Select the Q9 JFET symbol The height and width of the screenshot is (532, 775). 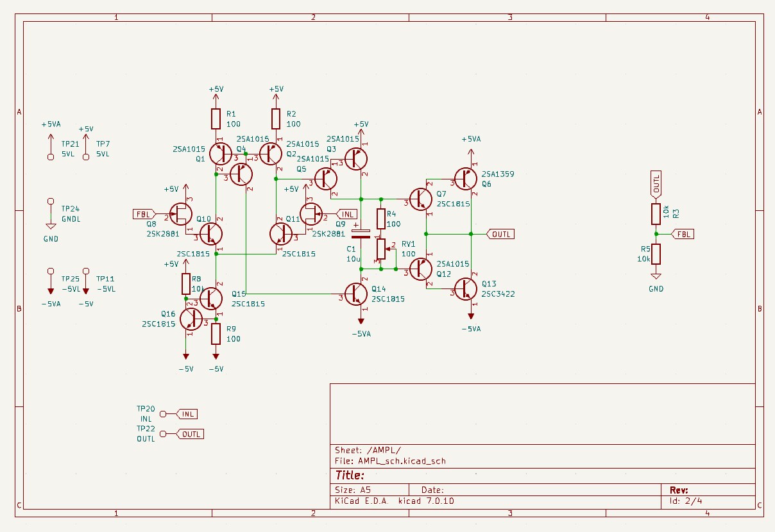coord(312,213)
